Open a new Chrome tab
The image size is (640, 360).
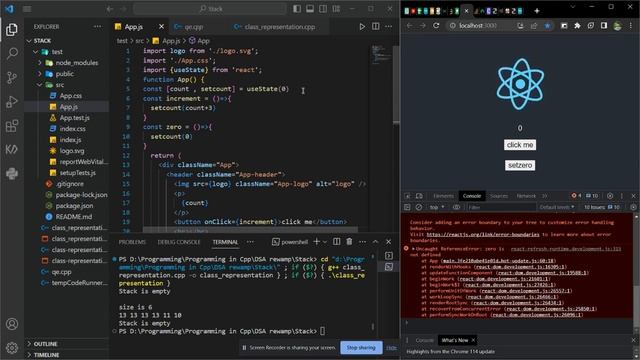[537, 11]
